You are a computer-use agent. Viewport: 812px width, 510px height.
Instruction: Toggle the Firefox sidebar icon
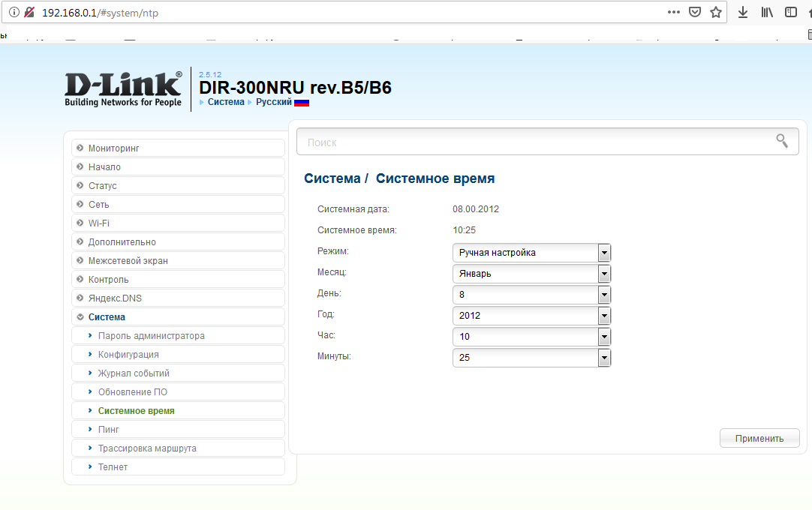click(x=790, y=12)
